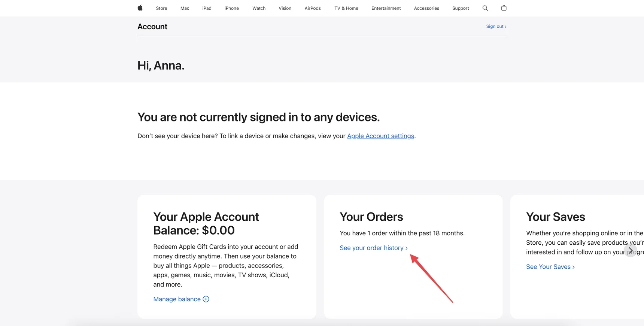Image resolution: width=644 pixels, height=326 pixels.
Task: Advance the cards carousel with right arrow
Action: [x=631, y=250]
